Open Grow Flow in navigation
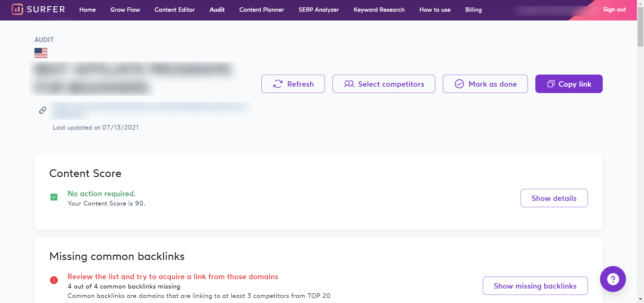644x303 pixels. (125, 10)
